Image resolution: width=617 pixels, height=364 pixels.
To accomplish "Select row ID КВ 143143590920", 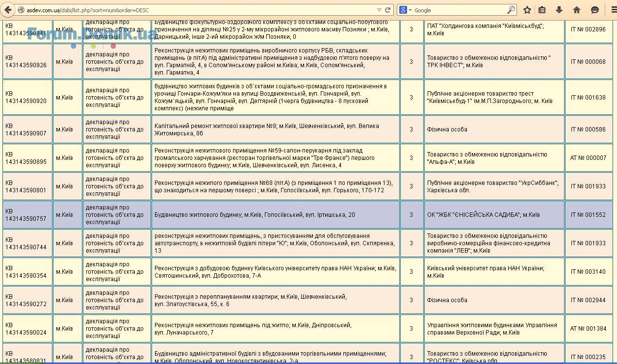I will click(x=27, y=97).
